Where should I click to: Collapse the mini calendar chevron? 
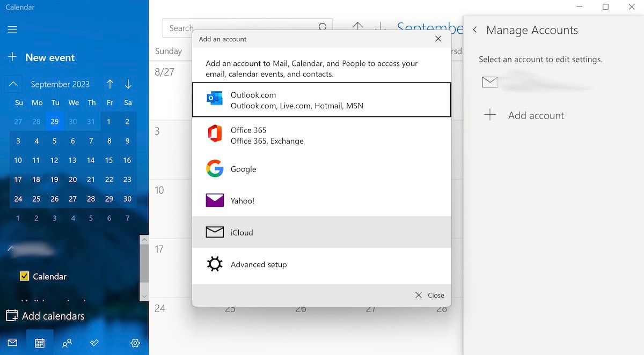click(x=13, y=84)
